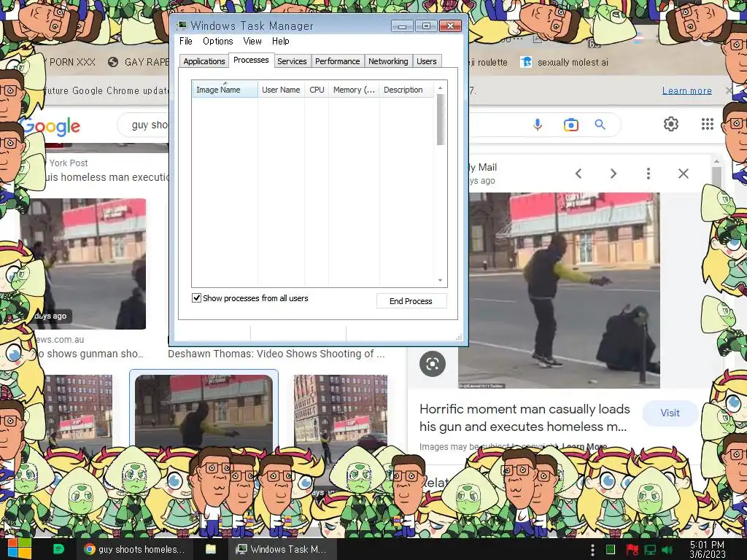Open the 'Horrific moment man casually loads' headline
The width and height of the screenshot is (747, 560).
pos(525,418)
